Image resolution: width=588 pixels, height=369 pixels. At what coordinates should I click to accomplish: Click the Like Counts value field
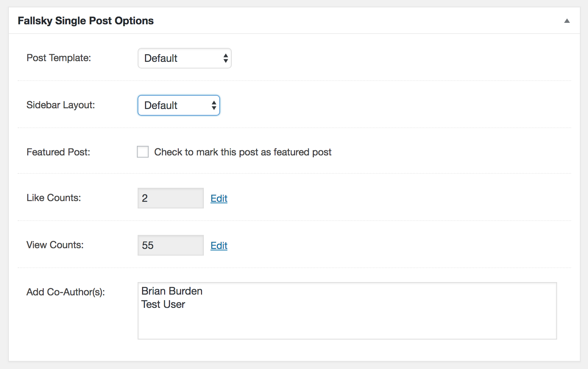click(x=170, y=198)
